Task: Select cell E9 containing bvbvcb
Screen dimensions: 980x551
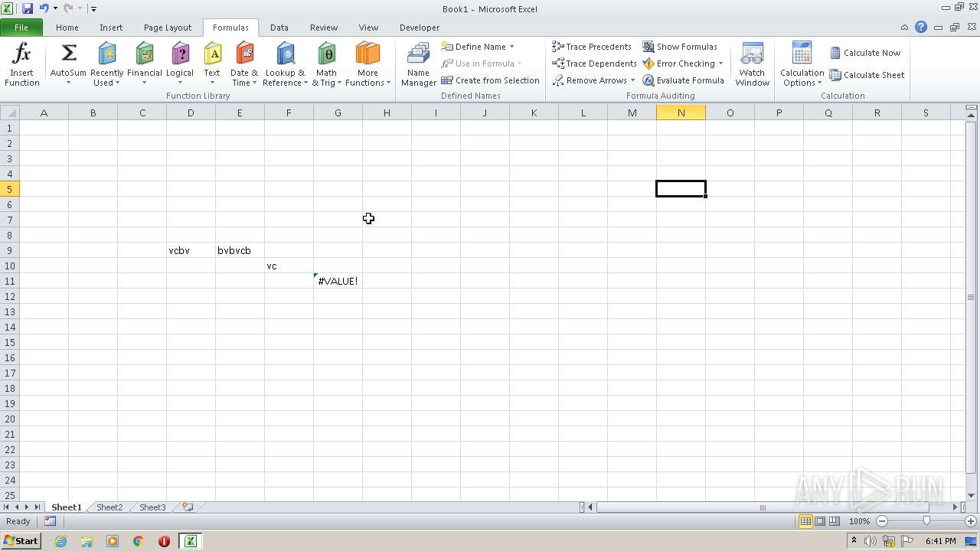Action: point(240,250)
